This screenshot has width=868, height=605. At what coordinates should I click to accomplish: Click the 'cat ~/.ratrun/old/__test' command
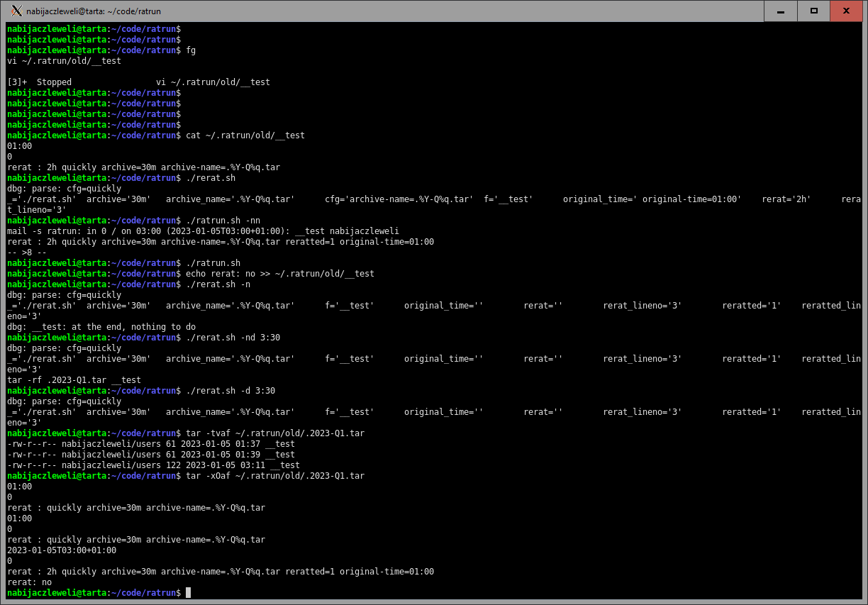(x=245, y=135)
